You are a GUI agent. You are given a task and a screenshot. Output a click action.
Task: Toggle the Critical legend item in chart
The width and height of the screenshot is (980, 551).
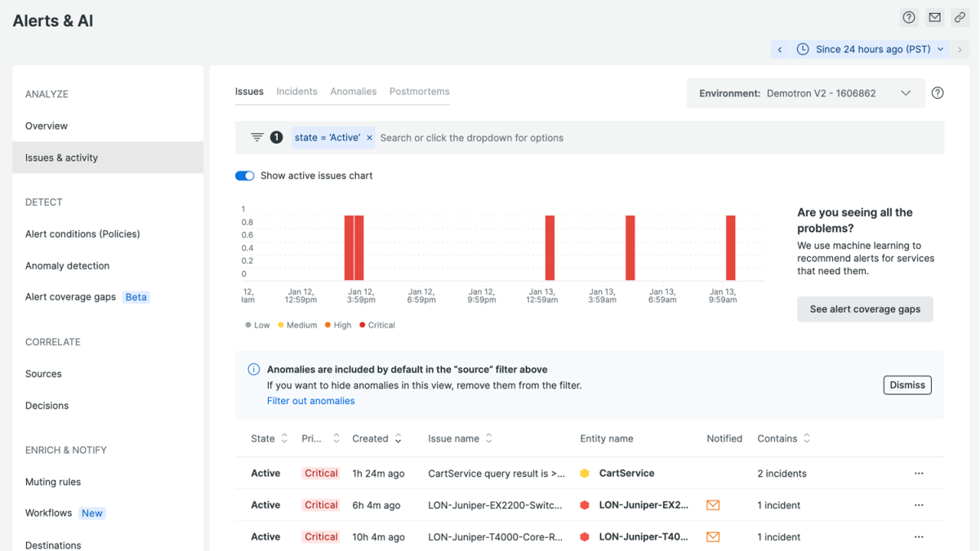click(x=376, y=325)
